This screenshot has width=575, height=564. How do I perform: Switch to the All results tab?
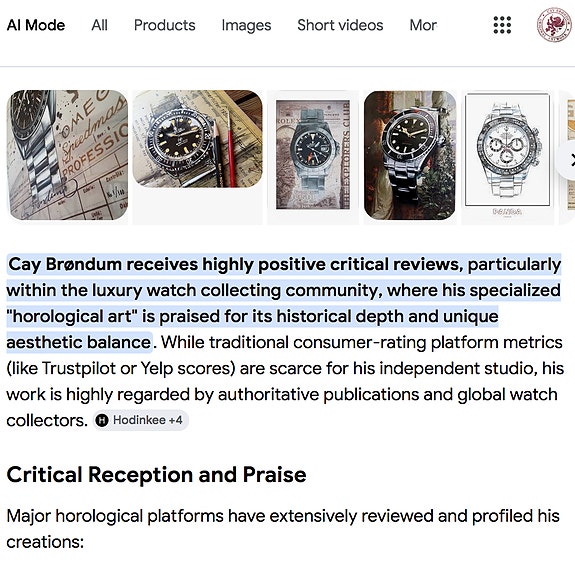[99, 25]
